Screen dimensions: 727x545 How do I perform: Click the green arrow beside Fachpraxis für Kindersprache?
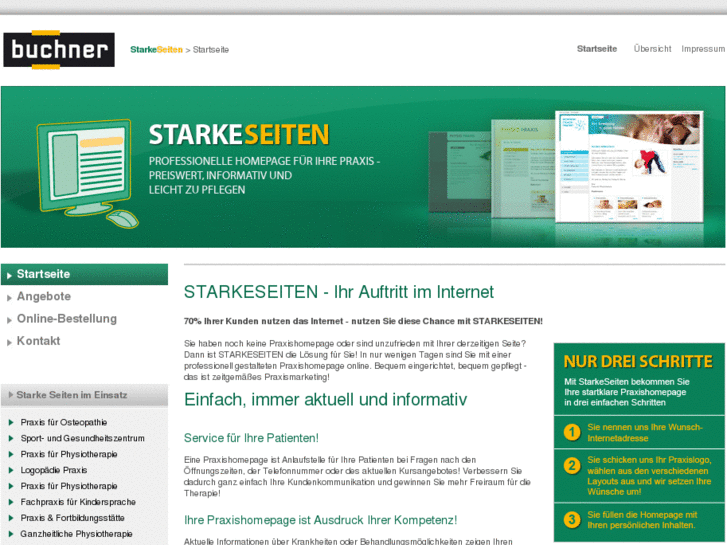[11, 502]
